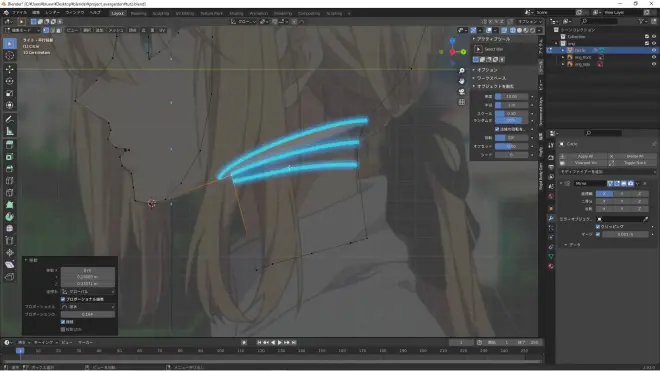Select the Extrude Region tool
The image size is (660, 371).
pyautogui.click(x=10, y=145)
